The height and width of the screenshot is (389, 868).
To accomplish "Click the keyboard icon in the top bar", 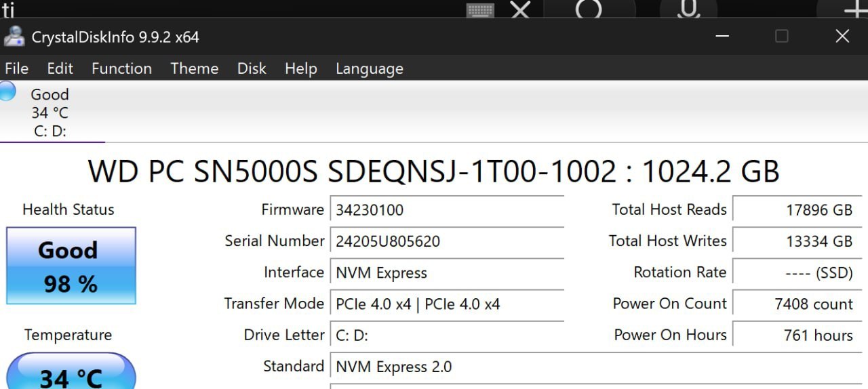I will coord(480,9).
